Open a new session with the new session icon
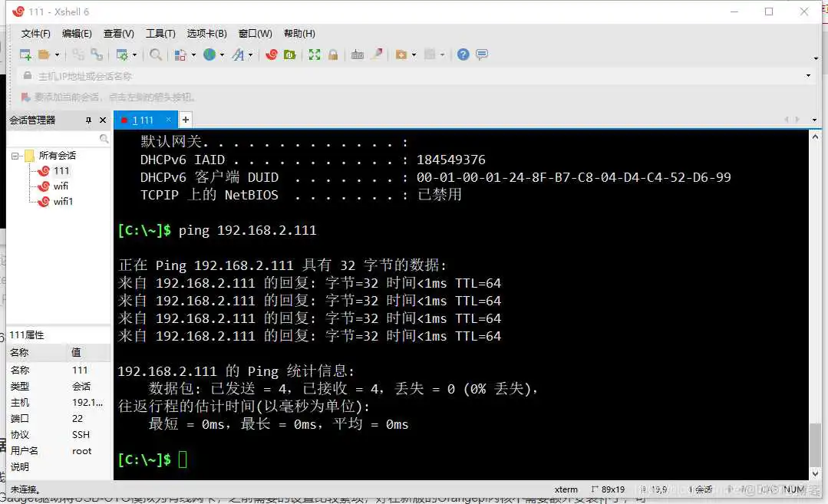This screenshot has width=828, height=504. click(x=24, y=54)
